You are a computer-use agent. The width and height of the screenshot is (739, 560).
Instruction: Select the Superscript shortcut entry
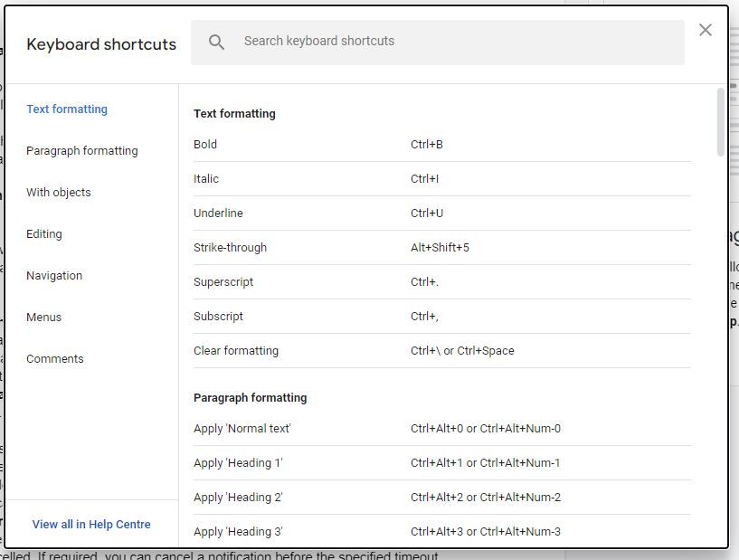pos(362,281)
